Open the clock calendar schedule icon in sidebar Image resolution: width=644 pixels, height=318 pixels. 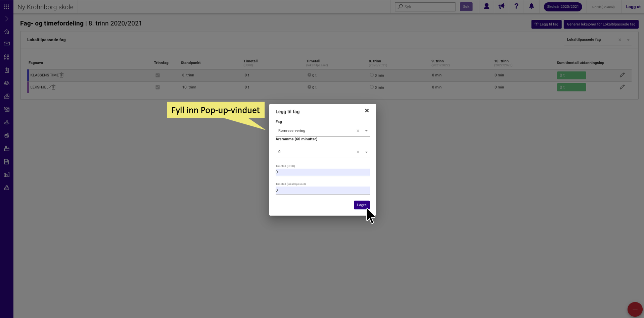pos(7,109)
